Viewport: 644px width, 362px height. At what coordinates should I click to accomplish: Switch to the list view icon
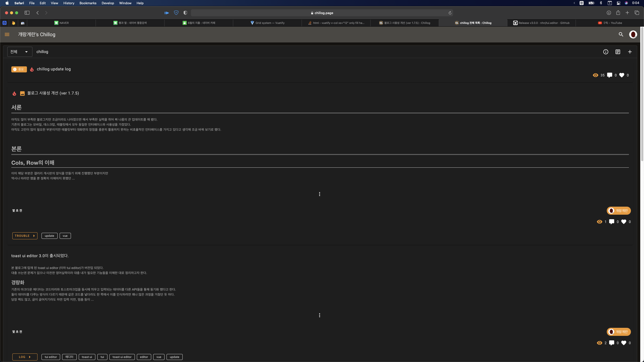point(618,52)
